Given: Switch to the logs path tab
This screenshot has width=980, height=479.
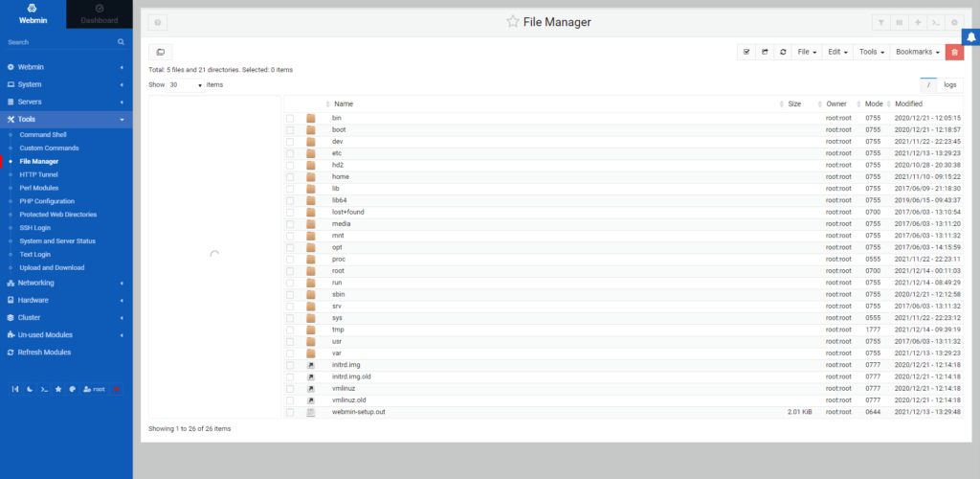Looking at the screenshot, I should [950, 85].
